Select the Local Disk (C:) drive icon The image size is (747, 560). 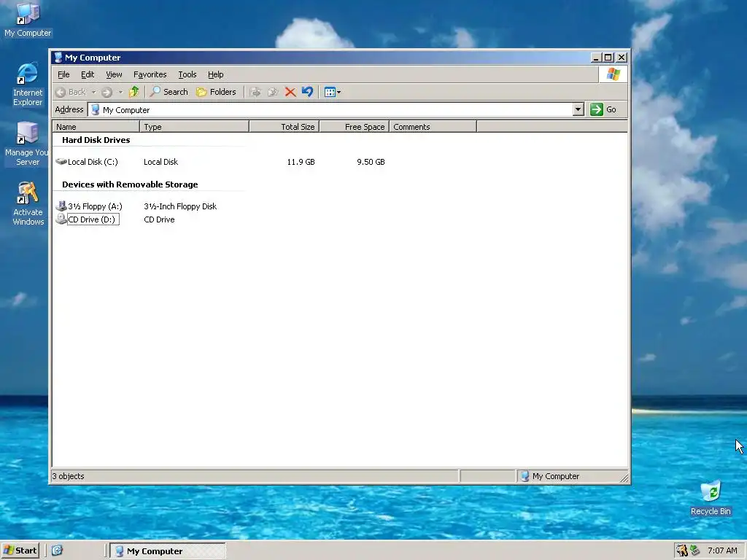pos(61,161)
